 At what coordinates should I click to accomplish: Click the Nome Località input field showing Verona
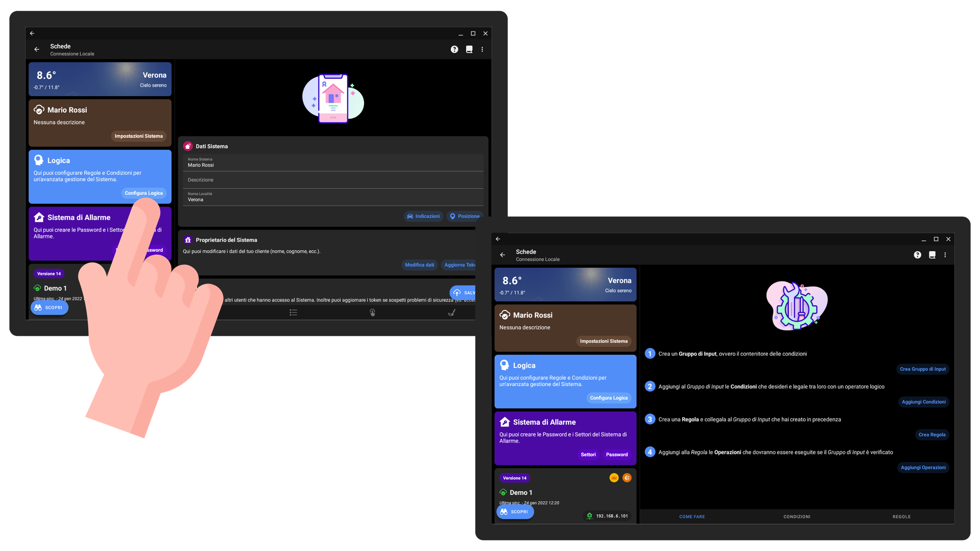tap(333, 198)
